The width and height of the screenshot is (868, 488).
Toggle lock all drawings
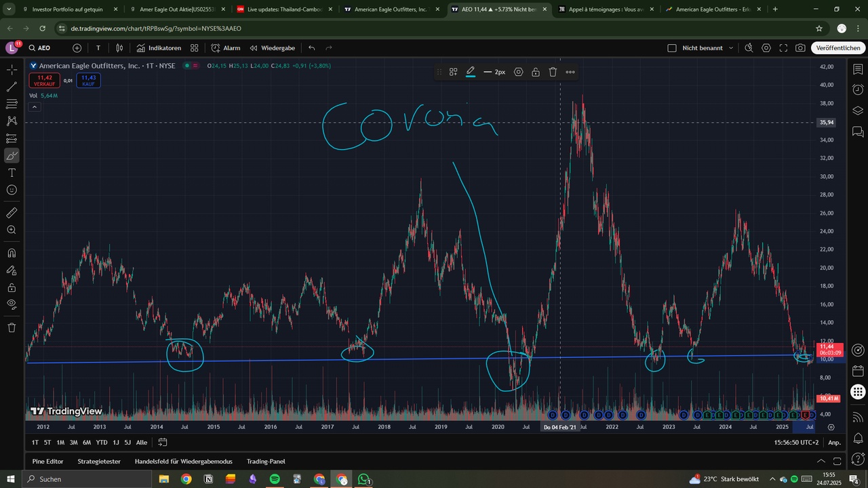[x=12, y=287]
